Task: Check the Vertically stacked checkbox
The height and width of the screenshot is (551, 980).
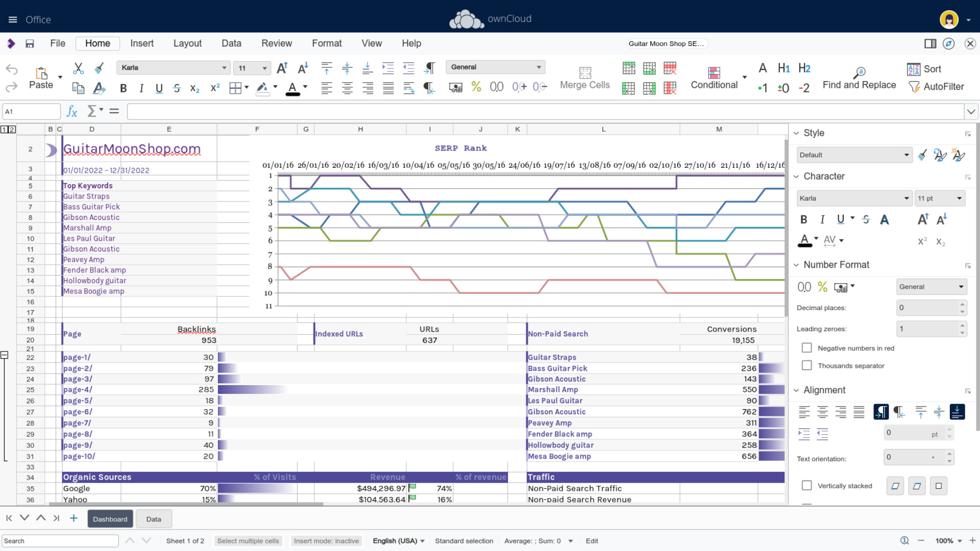Action: pos(806,485)
